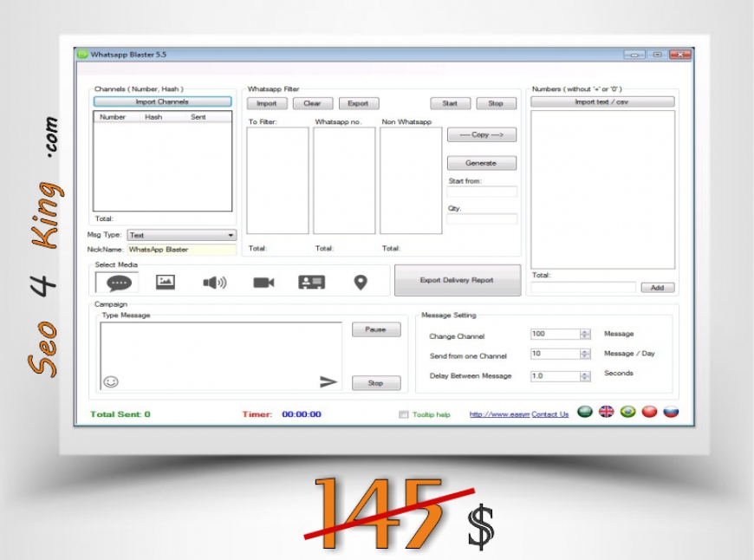Click Import in Whatsapp Filter

(x=267, y=103)
